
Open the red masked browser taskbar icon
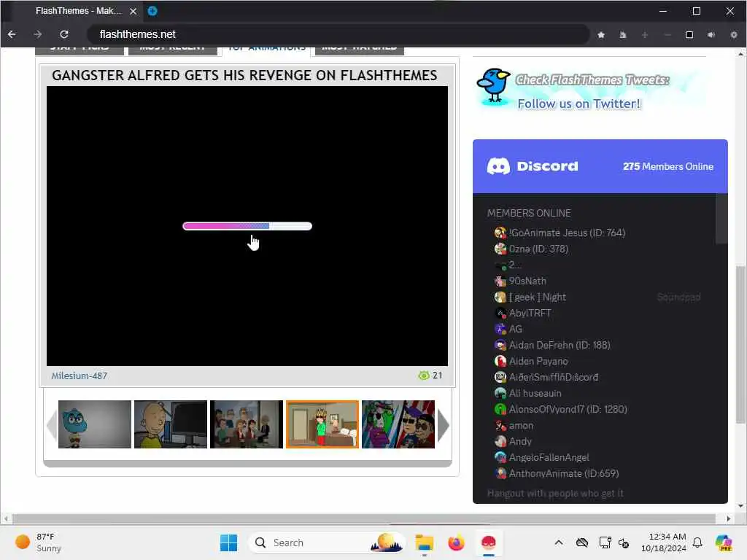pyautogui.click(x=489, y=542)
